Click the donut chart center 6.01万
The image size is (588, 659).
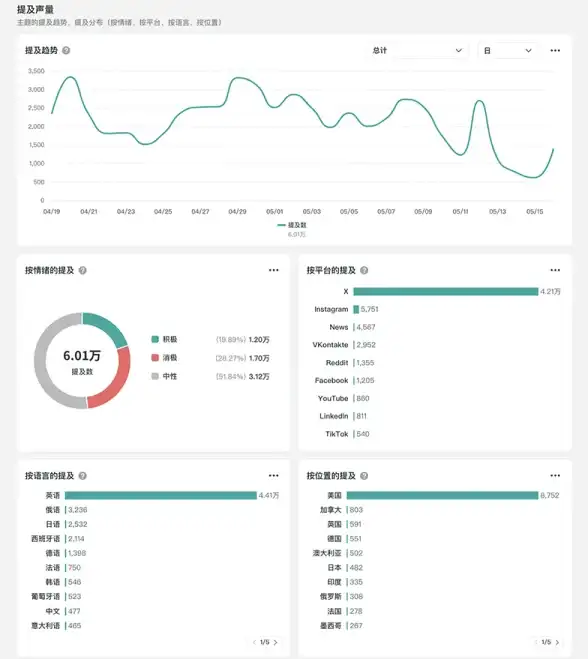82,356
